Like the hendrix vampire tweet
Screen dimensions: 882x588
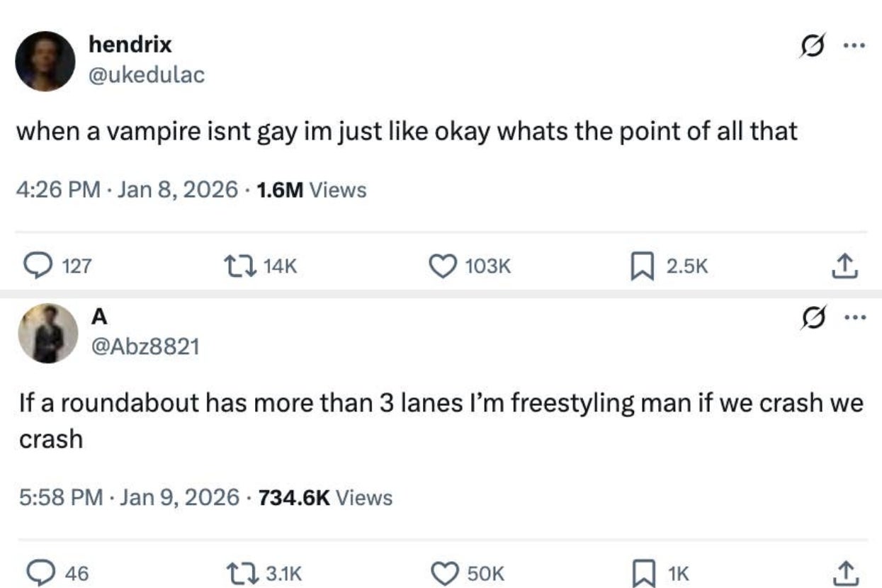tap(443, 266)
